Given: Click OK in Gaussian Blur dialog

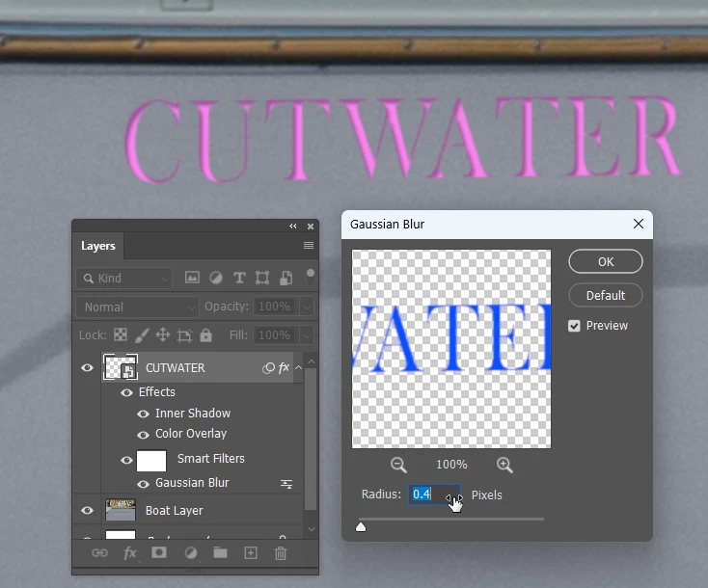Looking at the screenshot, I should (x=606, y=262).
